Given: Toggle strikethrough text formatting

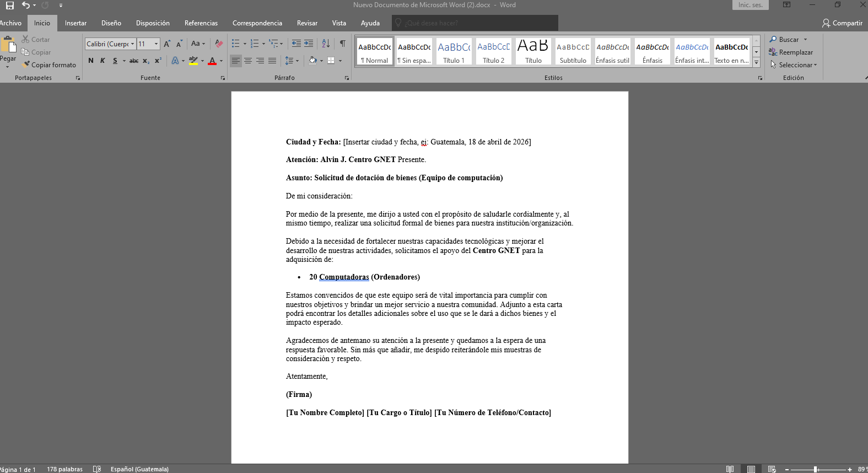Looking at the screenshot, I should (x=133, y=61).
